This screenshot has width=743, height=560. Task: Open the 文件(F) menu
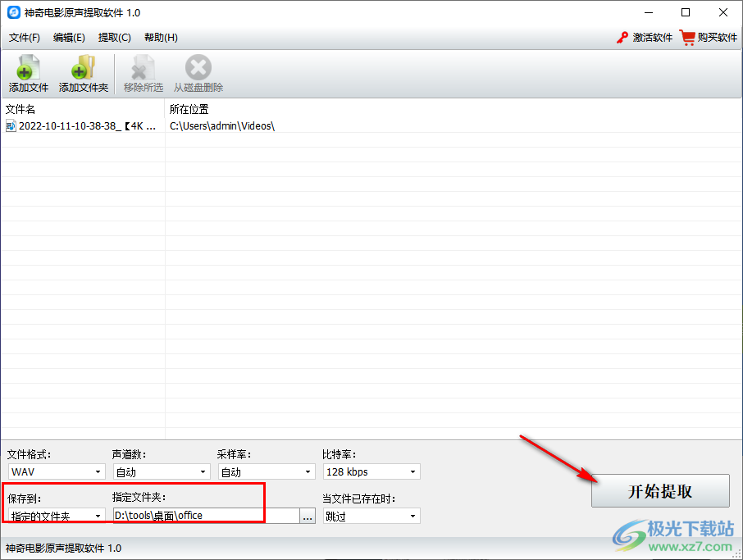[x=25, y=37]
